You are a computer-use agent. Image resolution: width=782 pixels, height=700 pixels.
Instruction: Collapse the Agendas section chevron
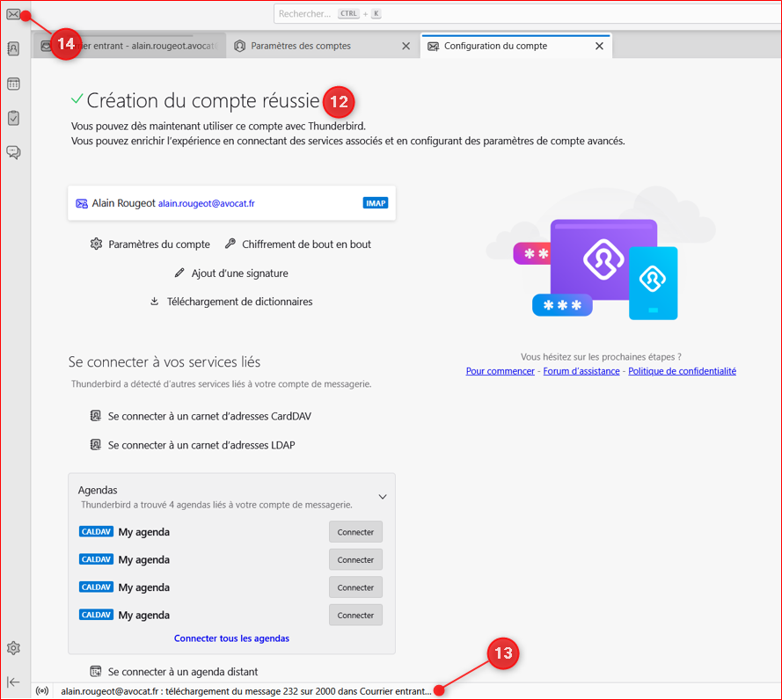[x=383, y=497]
